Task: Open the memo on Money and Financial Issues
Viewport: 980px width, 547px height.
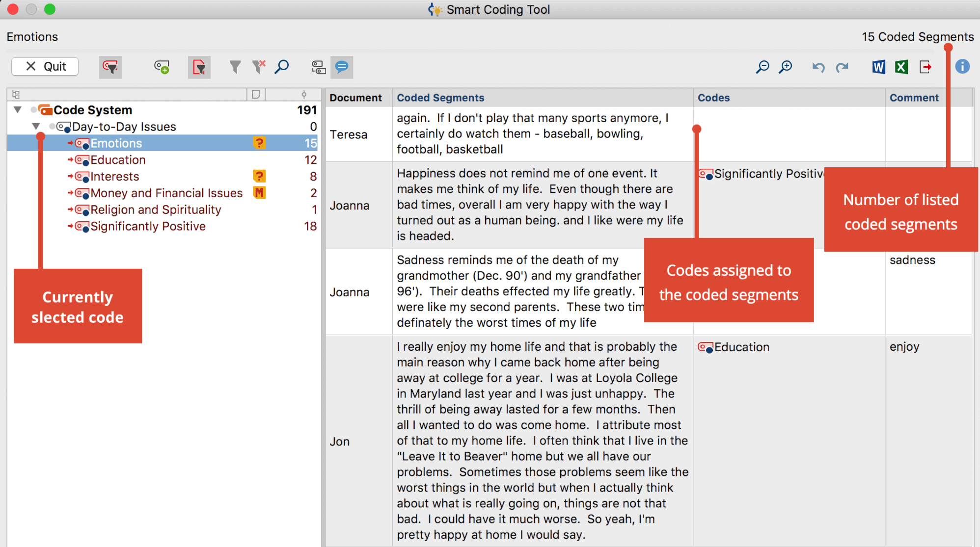Action: point(259,193)
